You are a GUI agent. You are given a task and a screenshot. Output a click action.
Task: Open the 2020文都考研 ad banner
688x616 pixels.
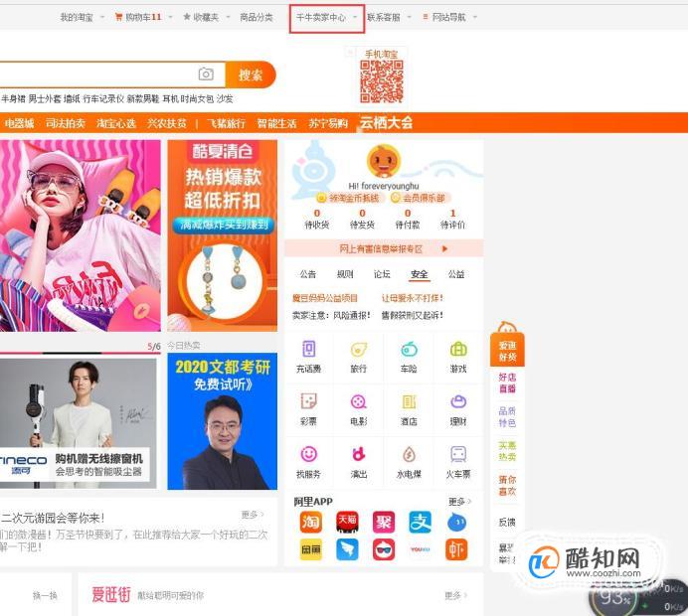[223, 421]
